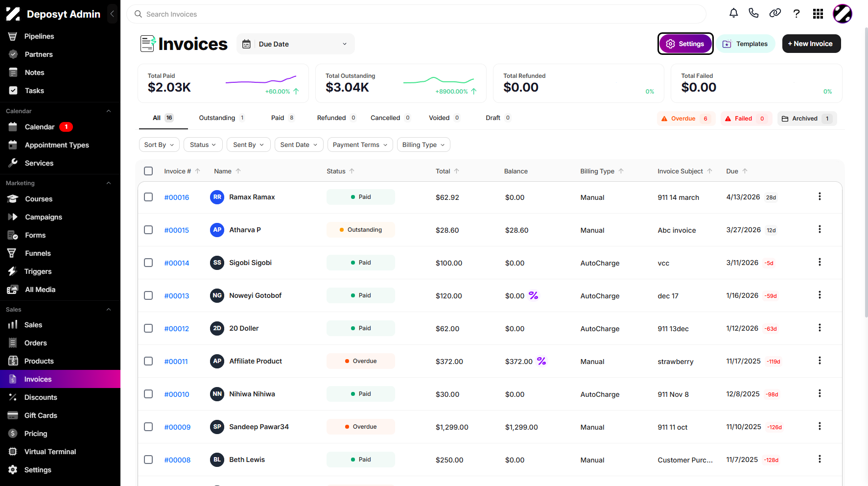Select the checkbox for invoice #00009
The height and width of the screenshot is (486, 868).
coord(148,427)
